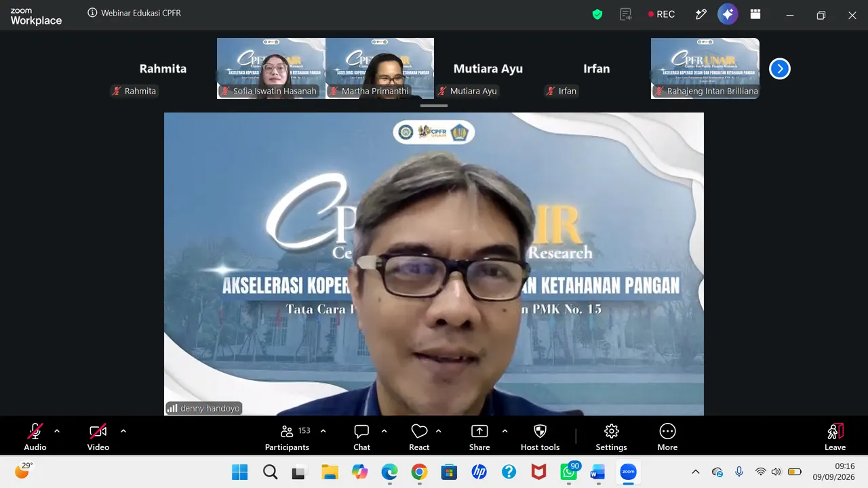
Task: Open Windows Start menu
Action: point(239,472)
